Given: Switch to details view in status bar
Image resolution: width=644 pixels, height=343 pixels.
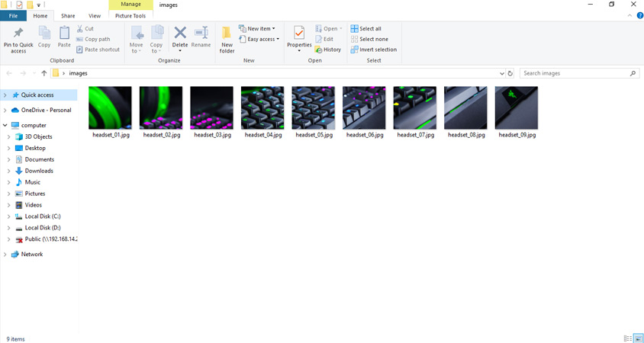Looking at the screenshot, I should pyautogui.click(x=628, y=338).
